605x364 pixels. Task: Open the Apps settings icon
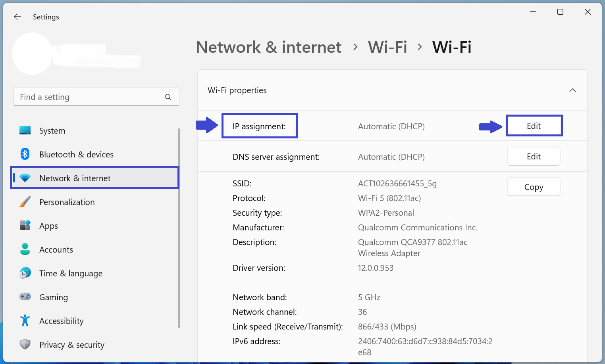point(25,226)
